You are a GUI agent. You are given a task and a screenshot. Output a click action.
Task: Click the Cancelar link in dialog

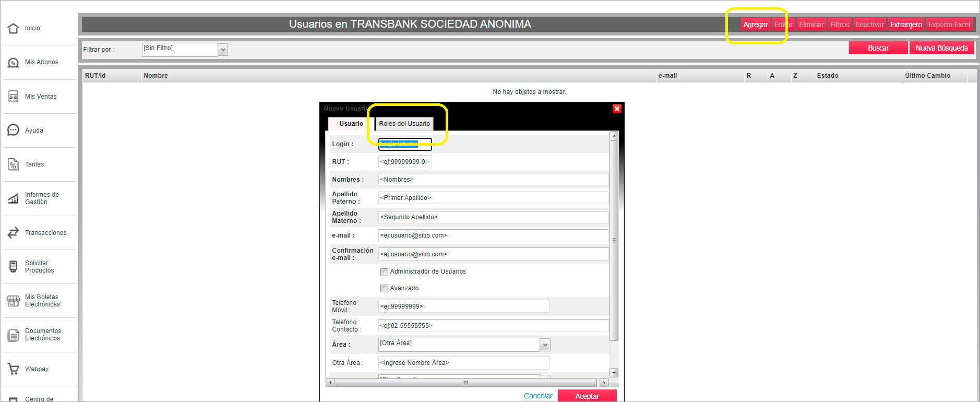[538, 396]
